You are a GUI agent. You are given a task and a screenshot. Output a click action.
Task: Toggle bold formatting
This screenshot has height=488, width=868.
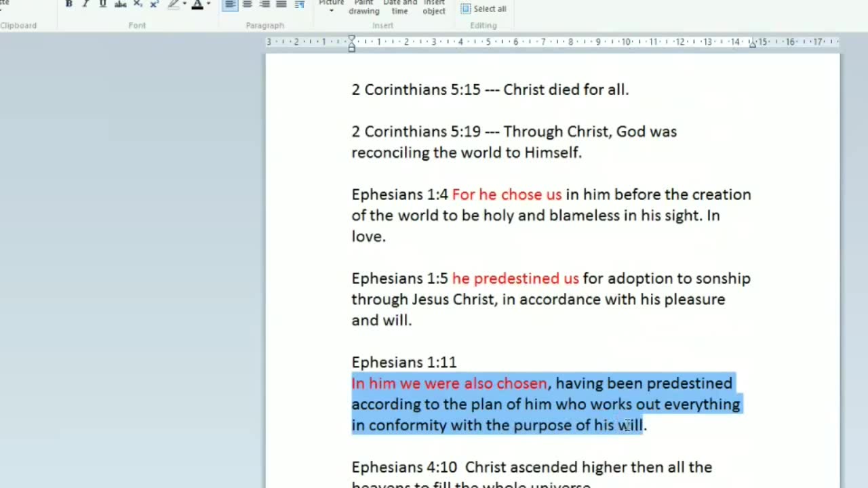(x=68, y=4)
